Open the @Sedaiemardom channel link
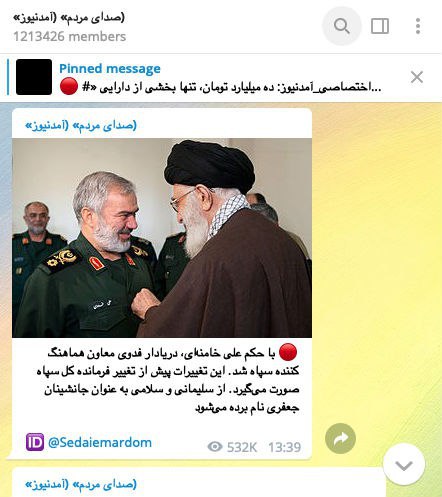 pyautogui.click(x=100, y=442)
